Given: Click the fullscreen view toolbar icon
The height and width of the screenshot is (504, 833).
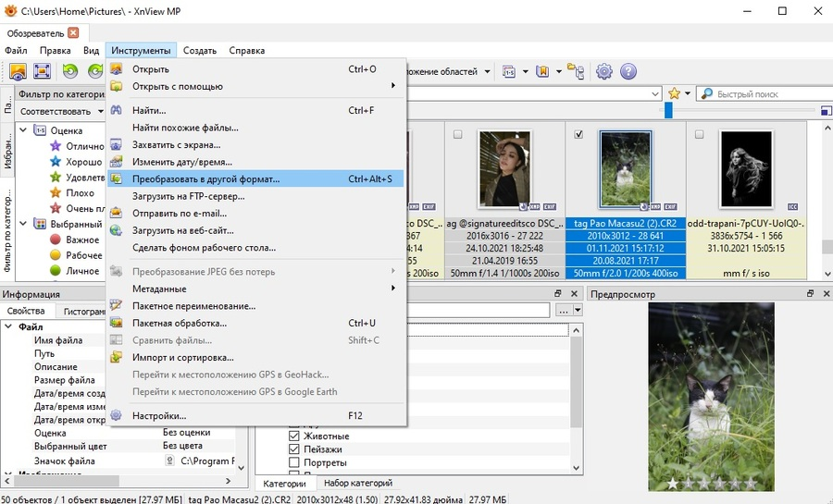Looking at the screenshot, I should pyautogui.click(x=42, y=71).
